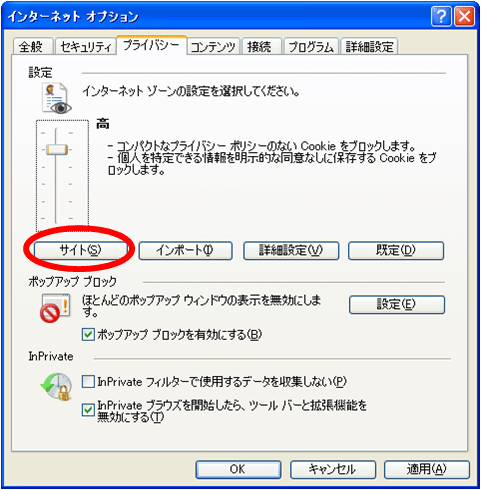Click the privacy level slider thumb
Viewport: 481px width, 490px height.
pyautogui.click(x=57, y=149)
